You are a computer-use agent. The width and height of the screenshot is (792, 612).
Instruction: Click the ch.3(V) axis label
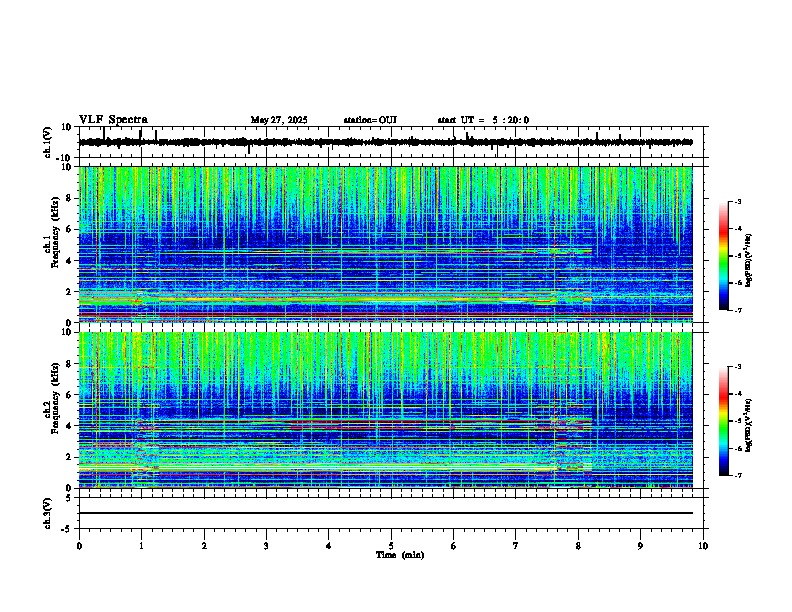tap(48, 513)
